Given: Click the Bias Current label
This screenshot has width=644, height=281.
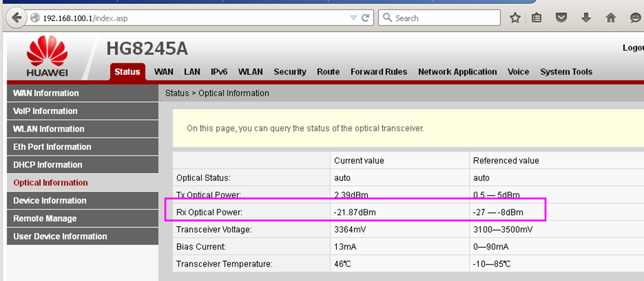Looking at the screenshot, I should pos(201,247).
